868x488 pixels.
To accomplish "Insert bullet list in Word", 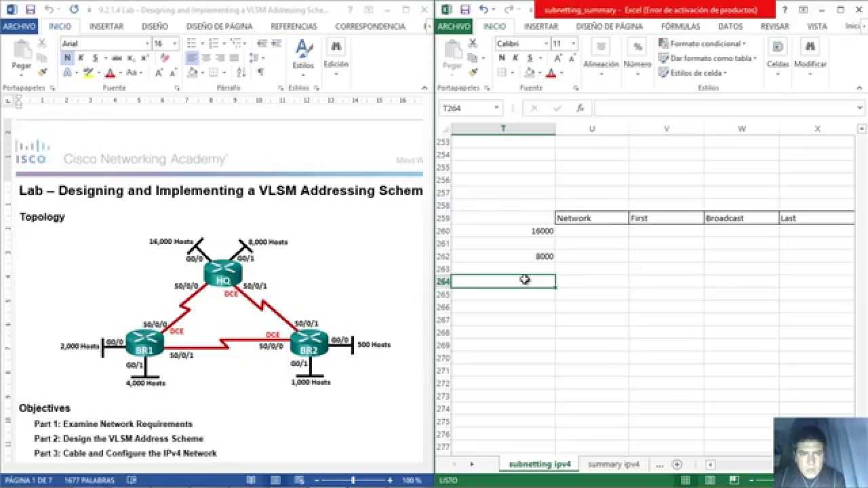I will [193, 43].
